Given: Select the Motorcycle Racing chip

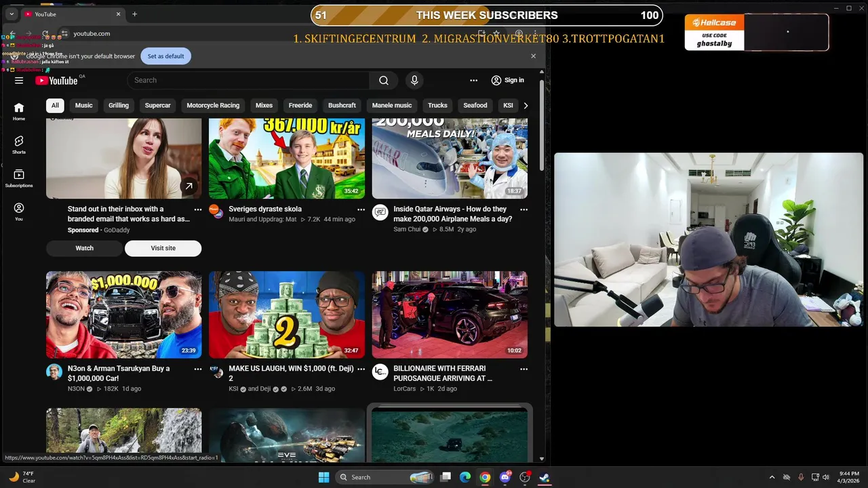Looking at the screenshot, I should 213,105.
